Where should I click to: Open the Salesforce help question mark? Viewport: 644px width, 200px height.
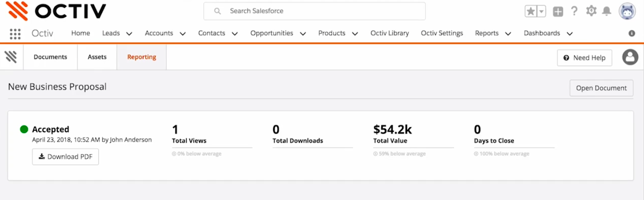(574, 11)
